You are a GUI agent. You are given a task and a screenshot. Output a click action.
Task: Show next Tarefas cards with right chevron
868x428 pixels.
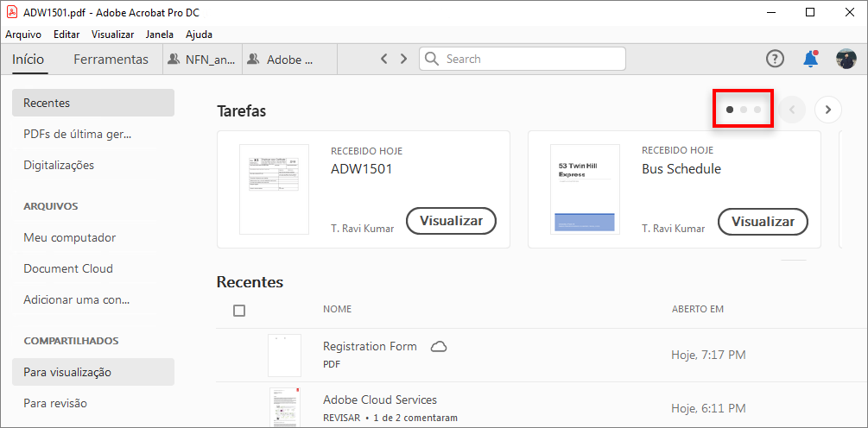(828, 110)
